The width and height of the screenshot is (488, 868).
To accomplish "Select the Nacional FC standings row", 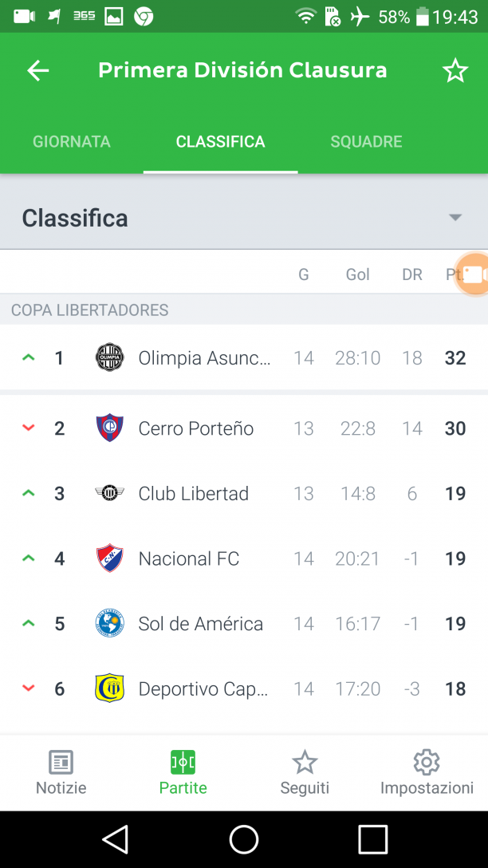I will (x=244, y=558).
